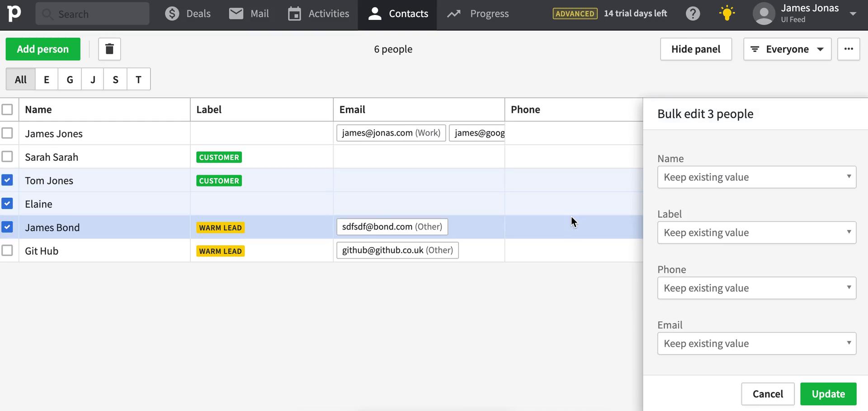Click the search magnifier icon
Viewport: 868px width, 411px height.
tap(47, 14)
